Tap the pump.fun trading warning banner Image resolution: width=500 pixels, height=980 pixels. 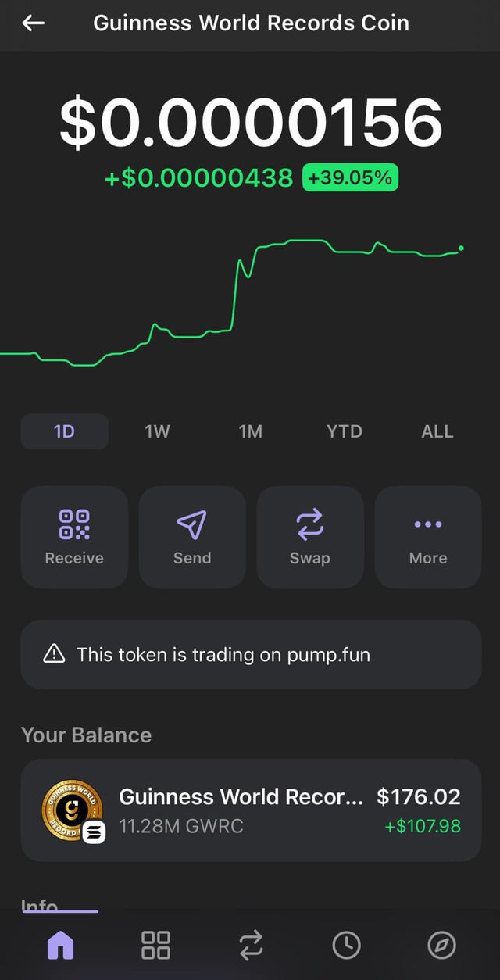coord(251,654)
